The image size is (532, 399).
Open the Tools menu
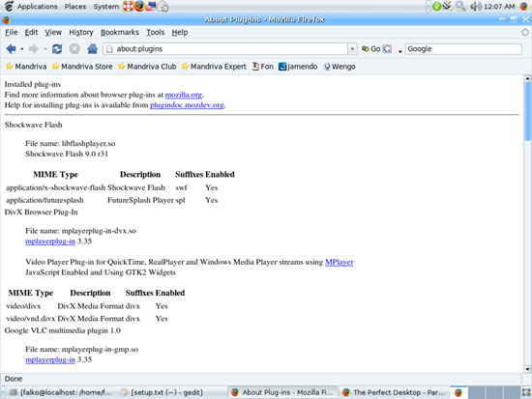[156, 32]
